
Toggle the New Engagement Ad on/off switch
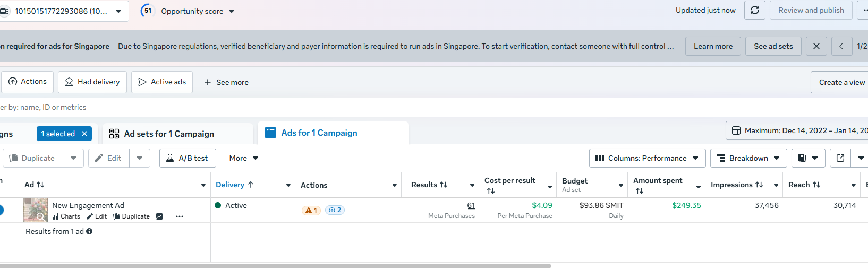click(x=1, y=210)
